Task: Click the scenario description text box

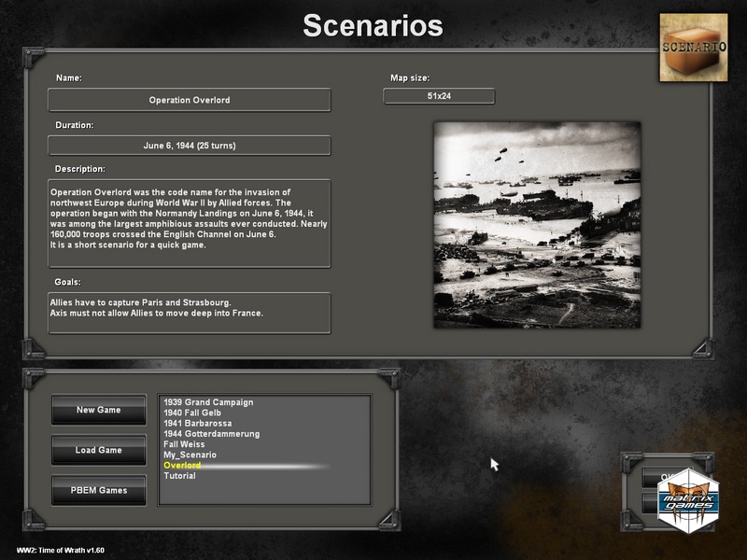Action: [x=190, y=223]
